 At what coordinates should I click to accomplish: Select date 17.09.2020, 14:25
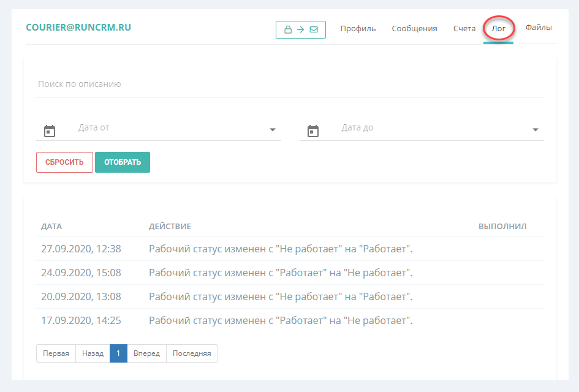[81, 320]
